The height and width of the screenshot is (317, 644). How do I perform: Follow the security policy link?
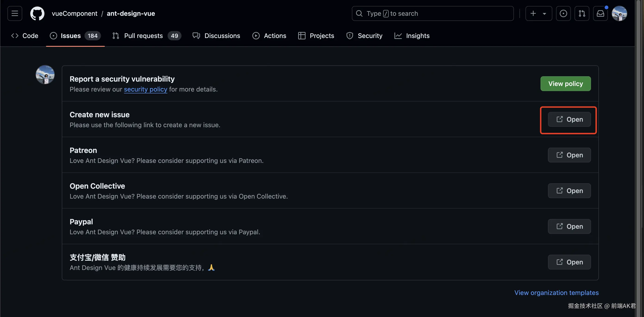click(x=146, y=89)
